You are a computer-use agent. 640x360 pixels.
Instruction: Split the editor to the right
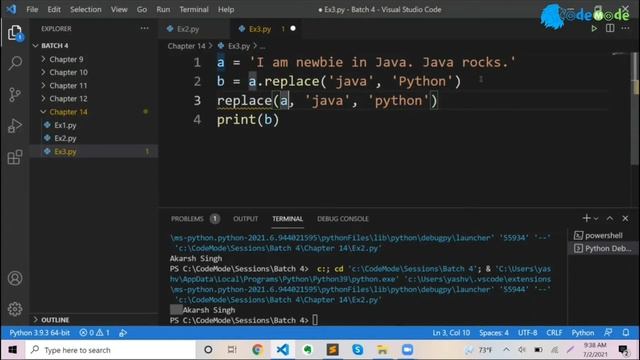tap(610, 29)
